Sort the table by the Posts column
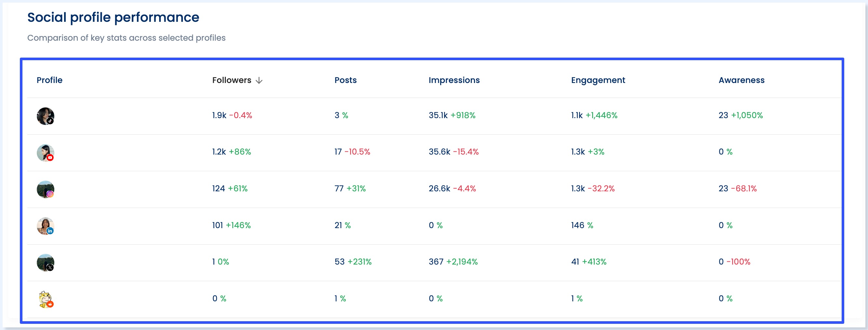This screenshot has height=330, width=868. pyautogui.click(x=346, y=80)
